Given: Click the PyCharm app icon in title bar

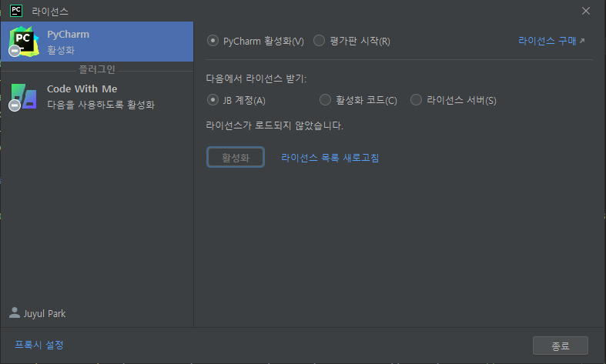Looking at the screenshot, I should coord(16,11).
